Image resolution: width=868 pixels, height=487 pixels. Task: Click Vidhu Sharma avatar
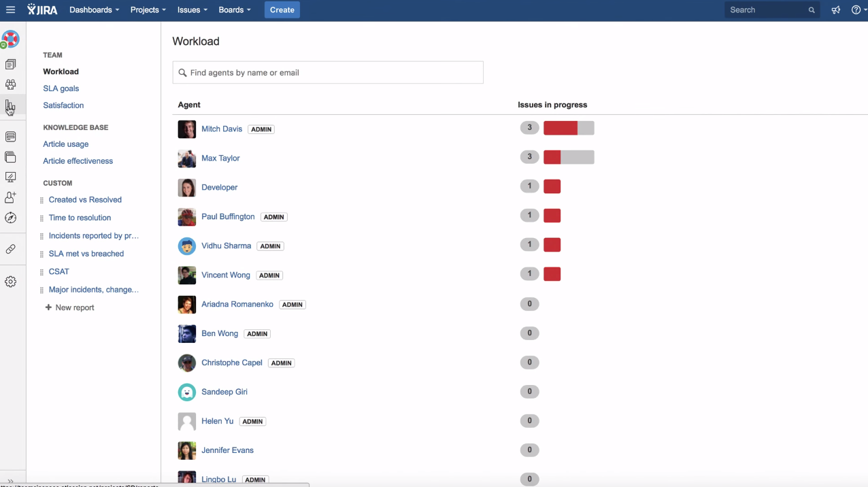(x=187, y=246)
